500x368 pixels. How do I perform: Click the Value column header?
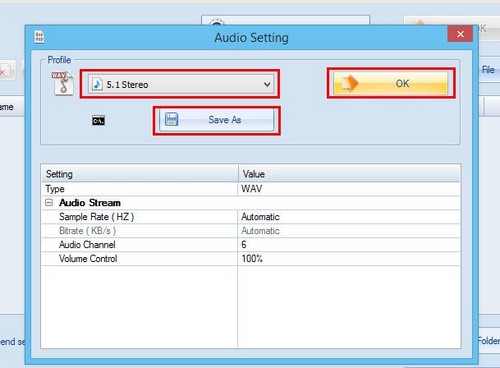pos(349,174)
